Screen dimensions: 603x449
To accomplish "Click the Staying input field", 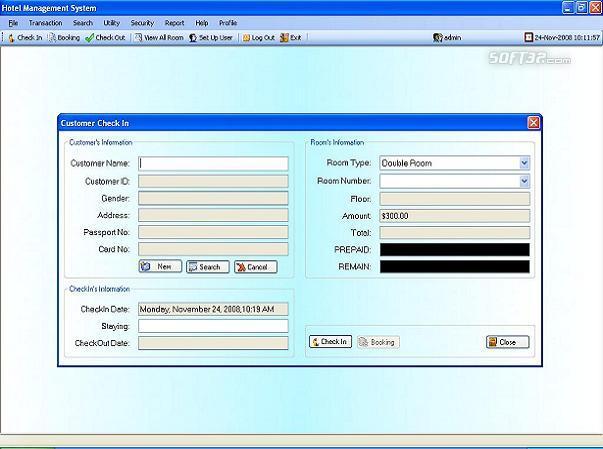I will tap(213, 326).
